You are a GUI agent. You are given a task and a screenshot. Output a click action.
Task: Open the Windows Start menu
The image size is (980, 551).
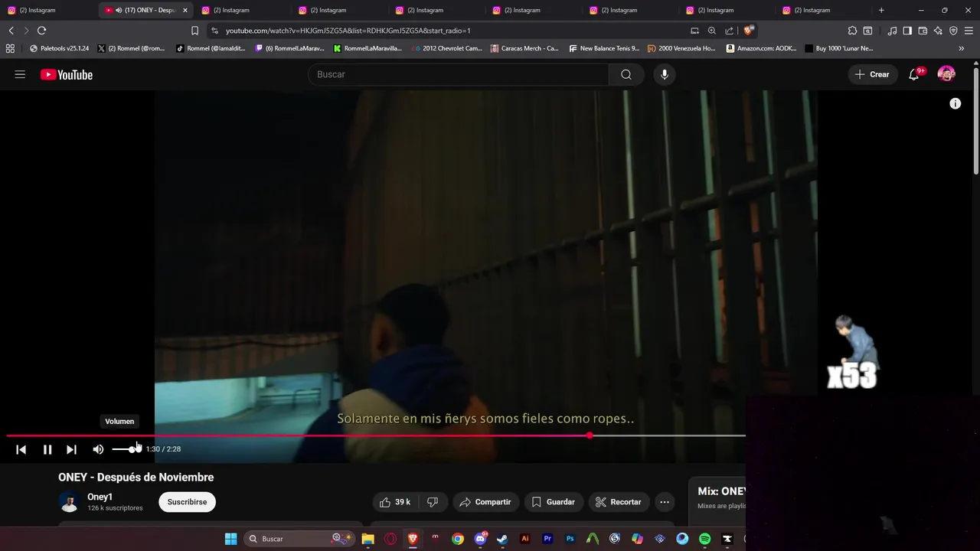pos(230,539)
